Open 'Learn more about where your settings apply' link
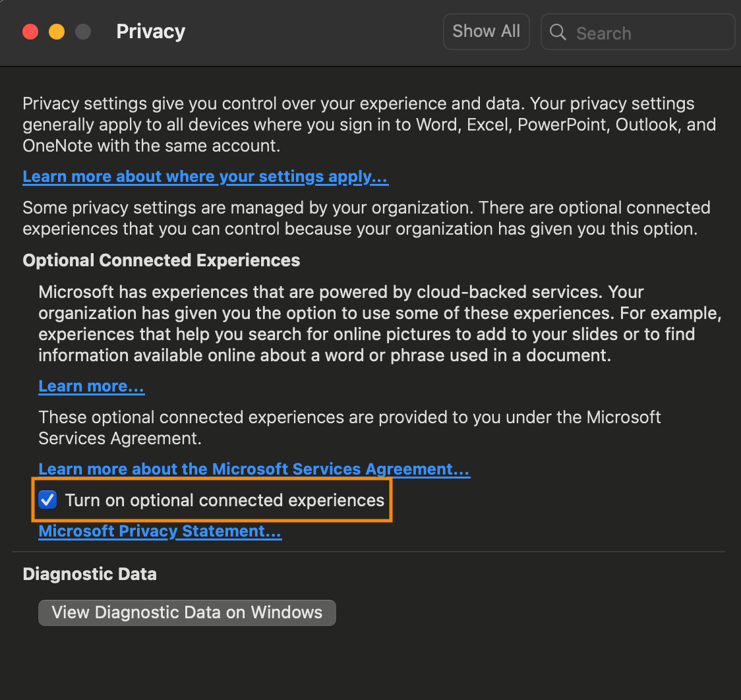The width and height of the screenshot is (741, 700). coord(205,177)
